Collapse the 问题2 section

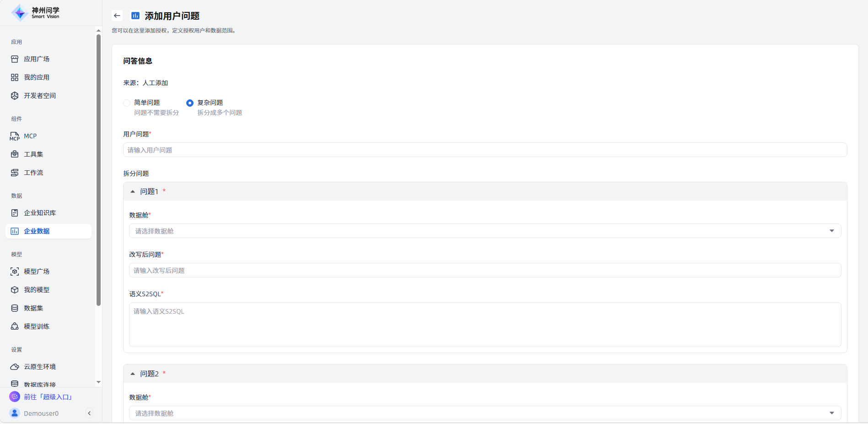click(133, 374)
